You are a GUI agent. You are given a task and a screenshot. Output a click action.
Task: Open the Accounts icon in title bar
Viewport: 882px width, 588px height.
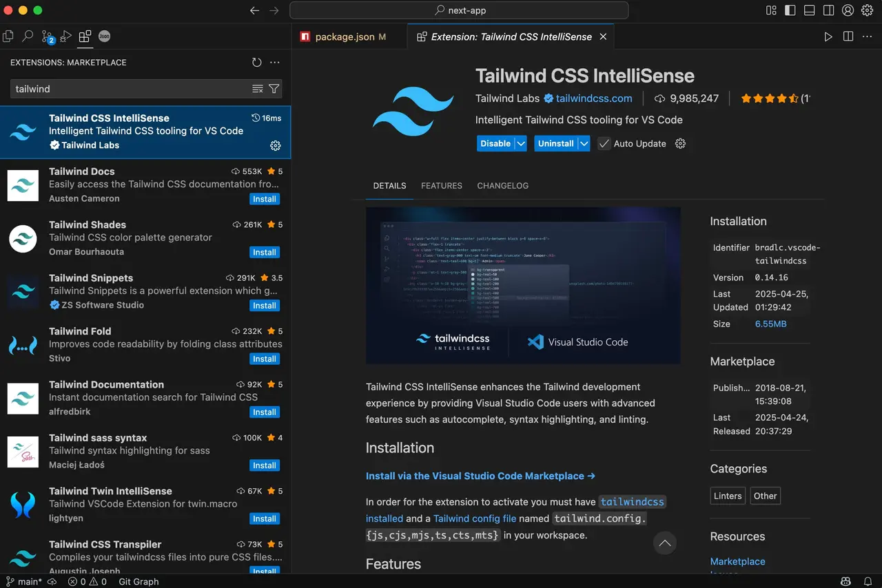pos(848,10)
